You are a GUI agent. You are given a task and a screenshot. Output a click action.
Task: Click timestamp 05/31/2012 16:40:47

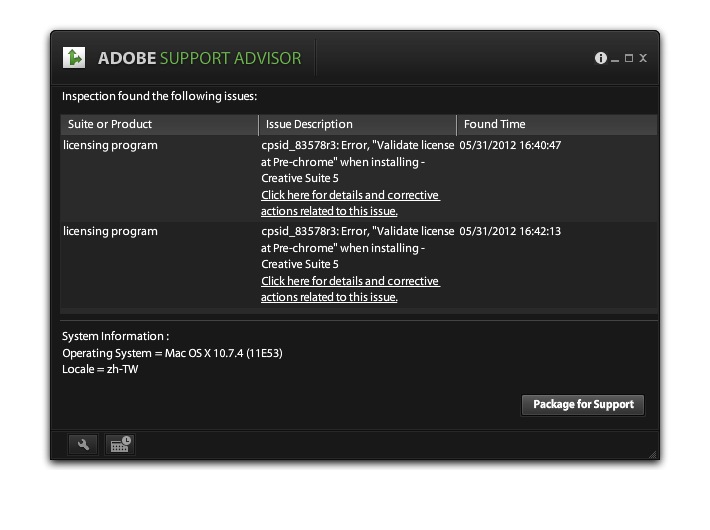click(x=510, y=145)
